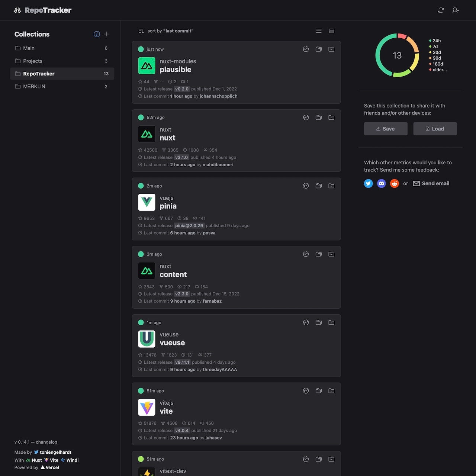The width and height of the screenshot is (476, 476).
Task: Switch to card list view
Action: [331, 31]
